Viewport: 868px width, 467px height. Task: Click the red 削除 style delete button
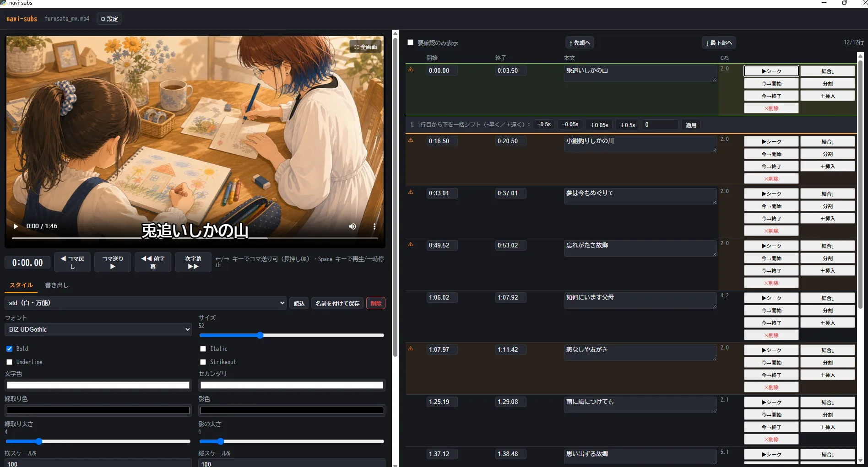[376, 303]
